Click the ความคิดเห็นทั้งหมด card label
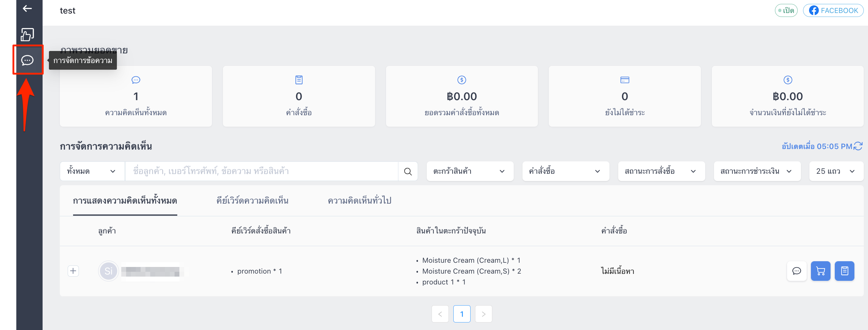The image size is (868, 330). (136, 112)
